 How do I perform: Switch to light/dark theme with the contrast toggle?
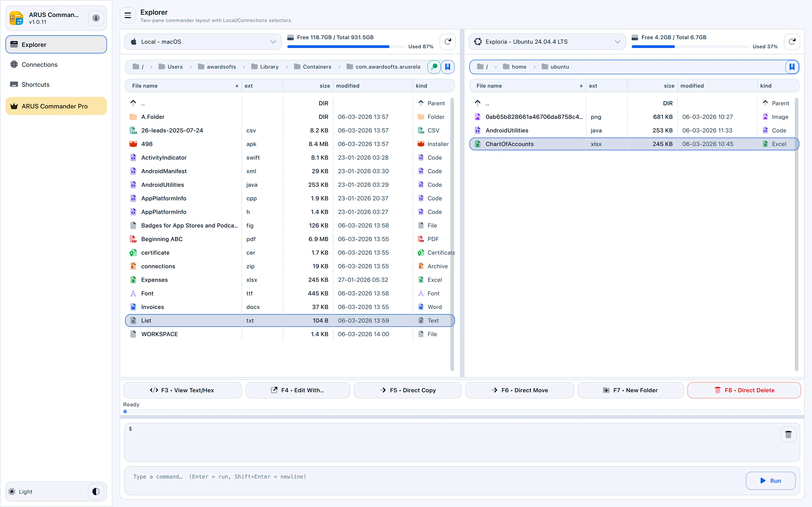tap(95, 492)
